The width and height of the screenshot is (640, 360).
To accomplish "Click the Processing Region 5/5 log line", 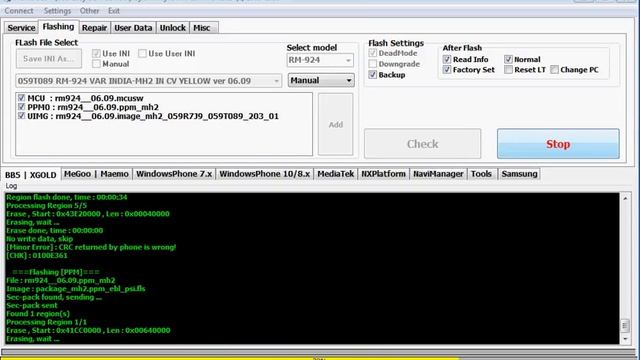I will [47, 205].
